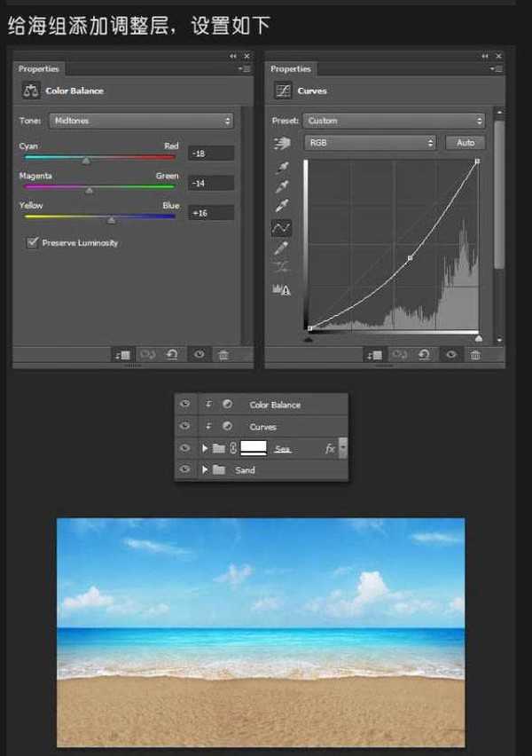Click the white input slider under curve graph
The image size is (532, 756).
pyautogui.click(x=478, y=339)
